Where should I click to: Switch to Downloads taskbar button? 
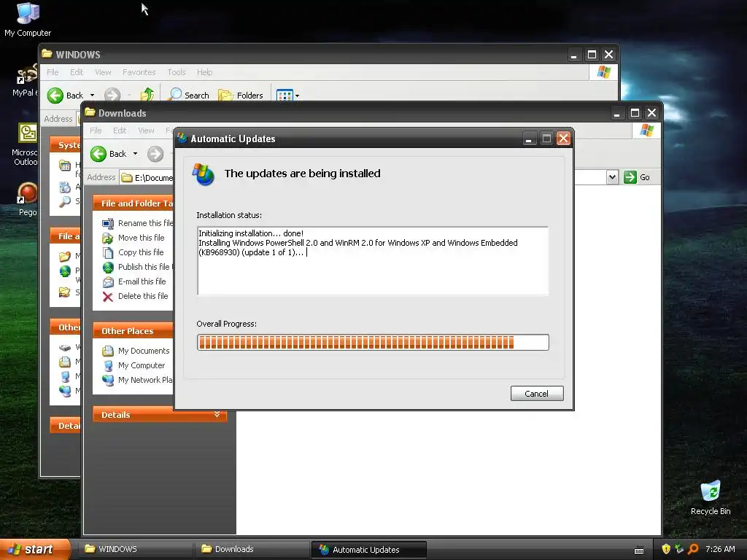252,549
